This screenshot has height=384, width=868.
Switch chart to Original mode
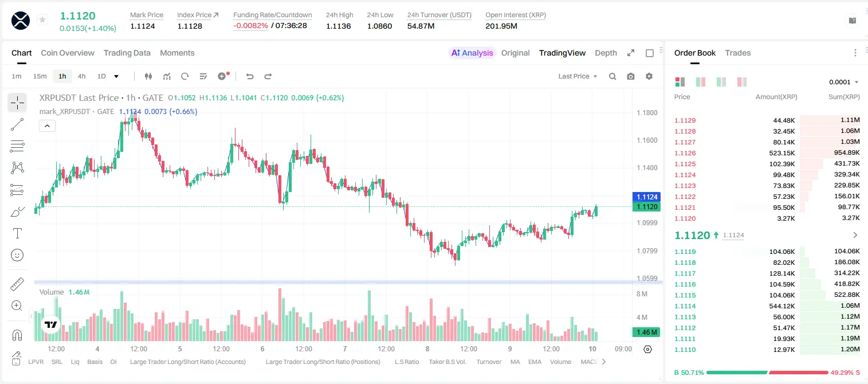pos(515,53)
